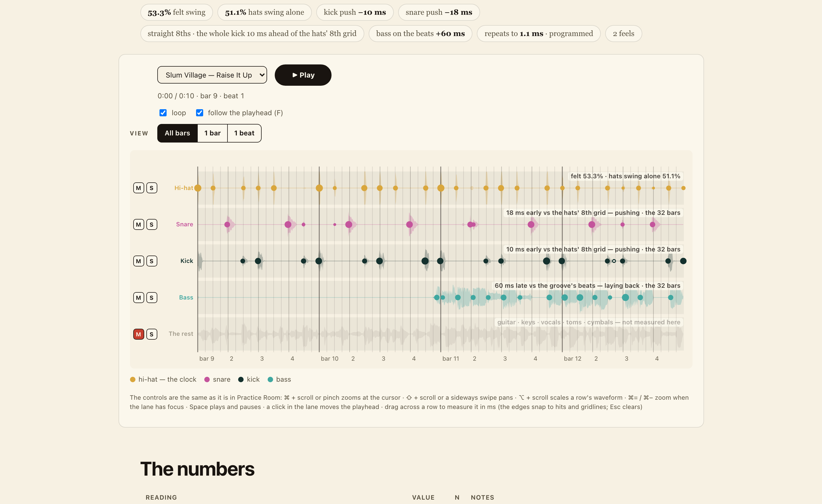Start playback with the Play button
822x504 pixels.
303,75
